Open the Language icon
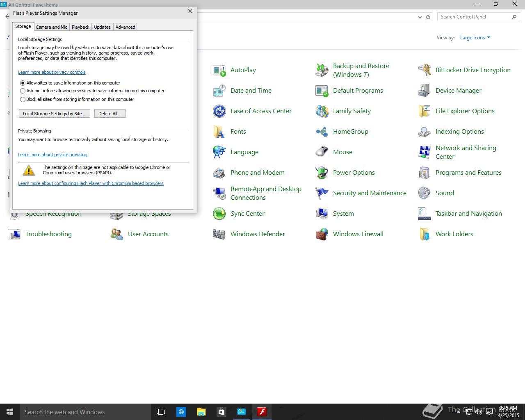Image resolution: width=525 pixels, height=420 pixels. tap(219, 152)
